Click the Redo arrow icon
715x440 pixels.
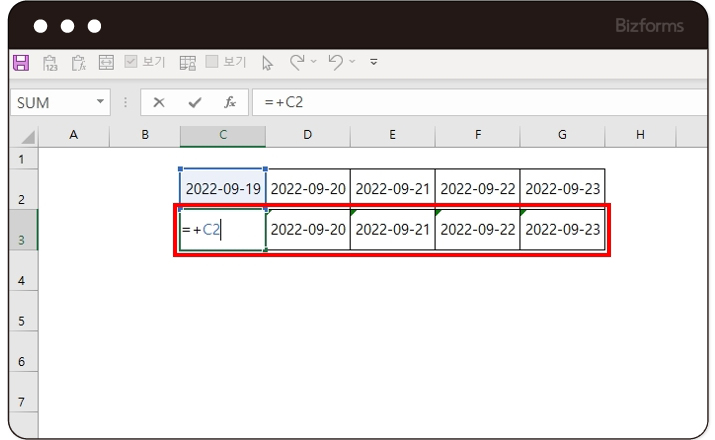[297, 62]
